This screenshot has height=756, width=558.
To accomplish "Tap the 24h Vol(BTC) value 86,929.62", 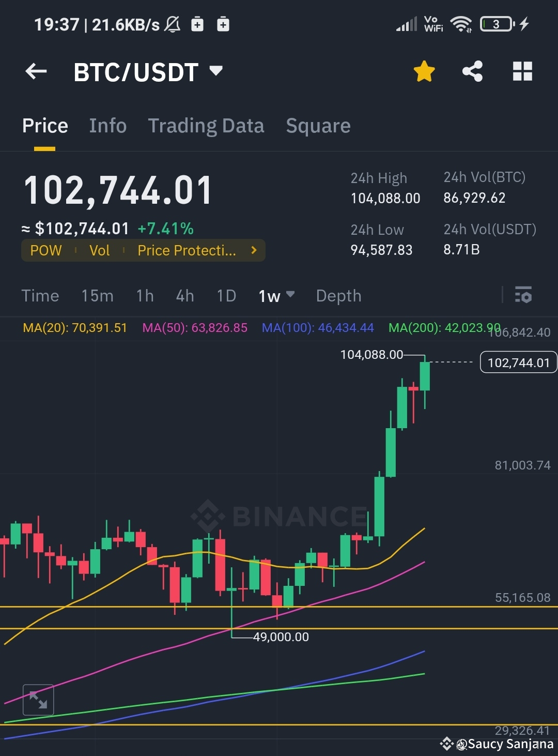I will pos(474,198).
